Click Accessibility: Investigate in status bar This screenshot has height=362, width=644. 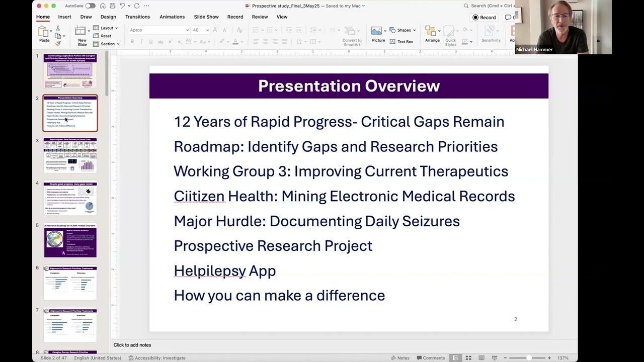pyautogui.click(x=156, y=358)
